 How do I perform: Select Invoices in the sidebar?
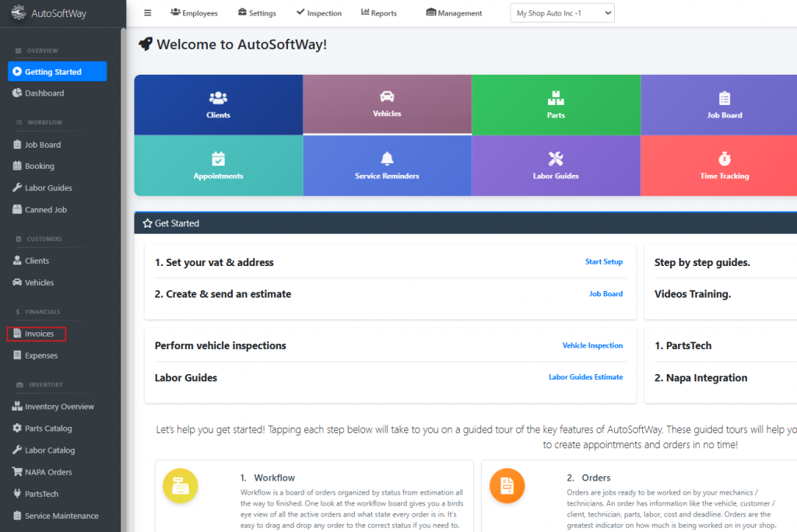(x=39, y=334)
